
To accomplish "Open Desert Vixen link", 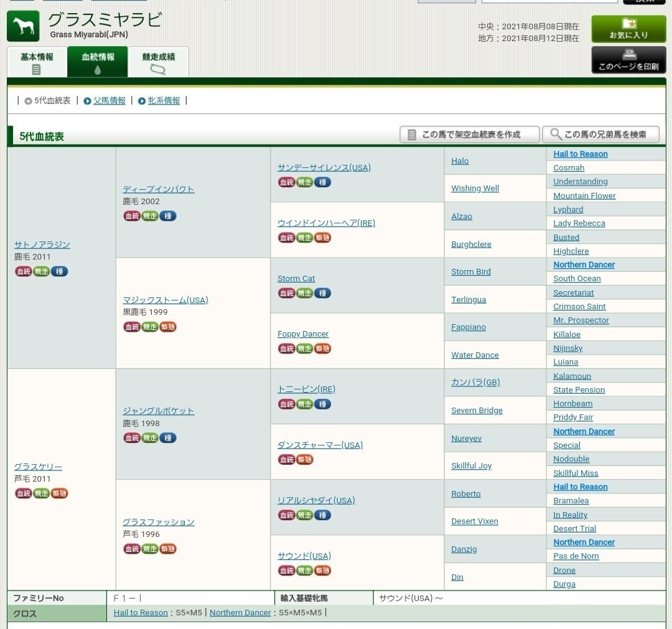I will click(474, 521).
